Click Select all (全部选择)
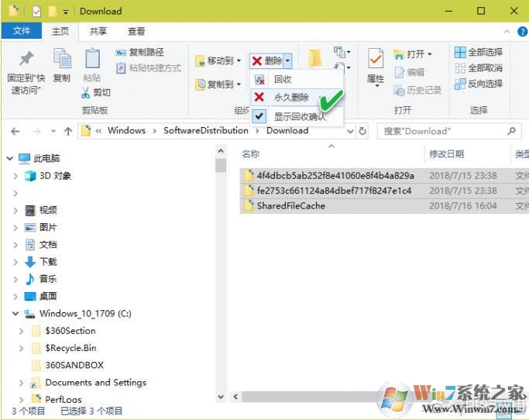The height and width of the screenshot is (420, 529). click(x=479, y=52)
